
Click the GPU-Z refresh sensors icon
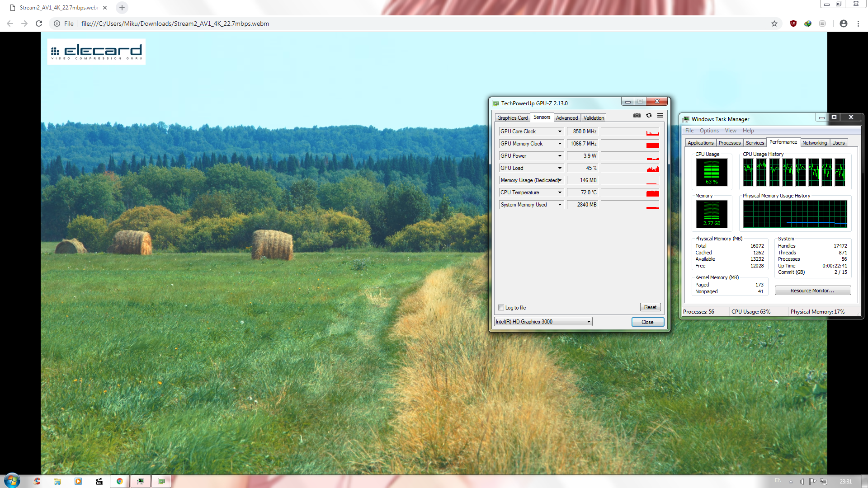649,116
